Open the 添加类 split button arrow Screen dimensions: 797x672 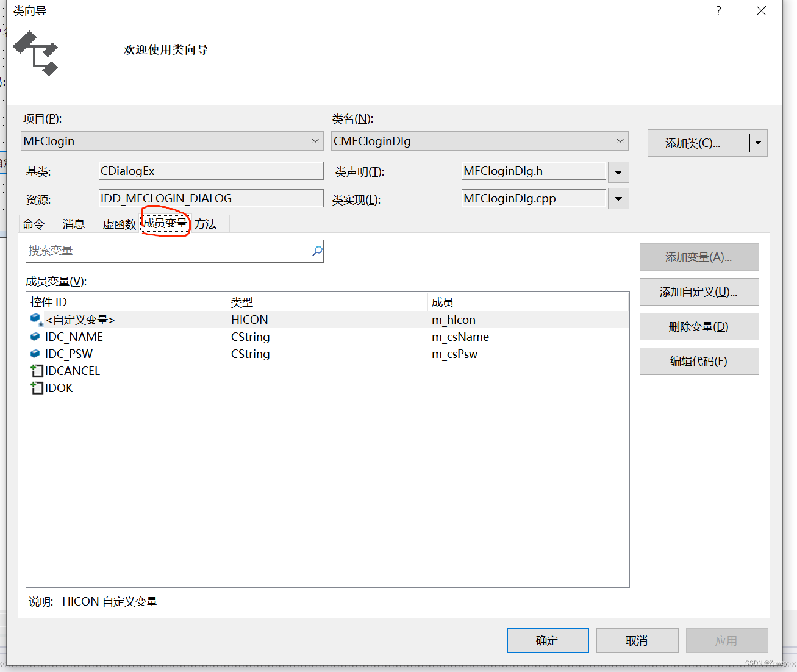click(x=758, y=143)
